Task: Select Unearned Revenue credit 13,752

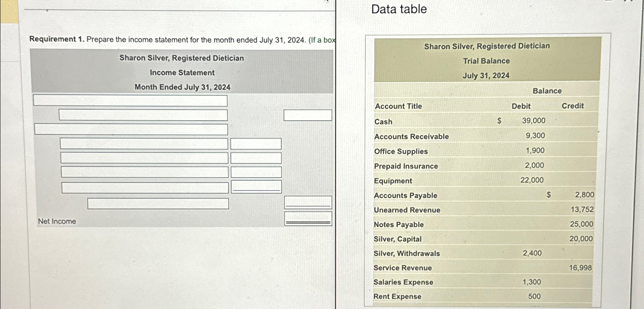Action: 582,210
